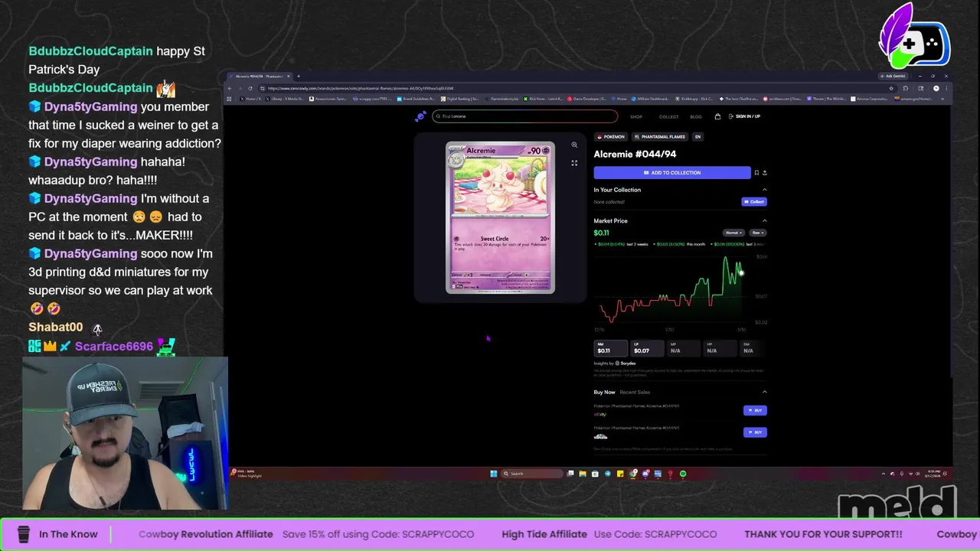Screen dimensions: 980x551
Task: Click the Rare Candy logo icon
Action: click(x=420, y=116)
